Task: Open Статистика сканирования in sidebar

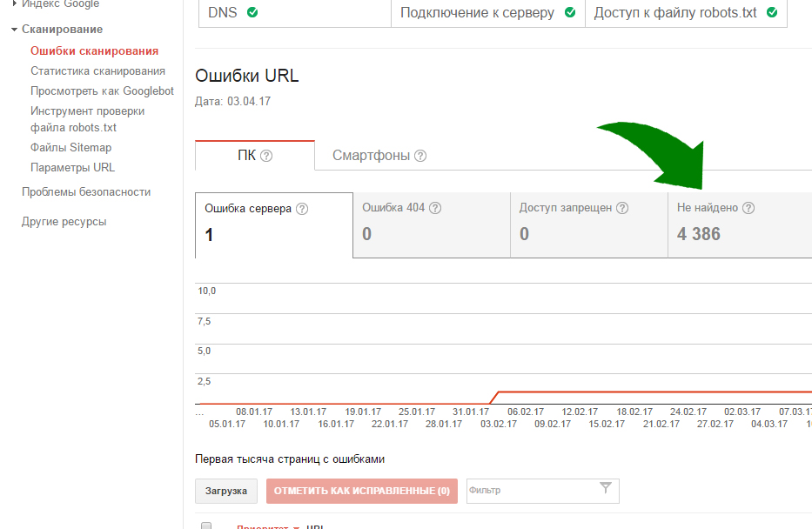Action: 97,71
